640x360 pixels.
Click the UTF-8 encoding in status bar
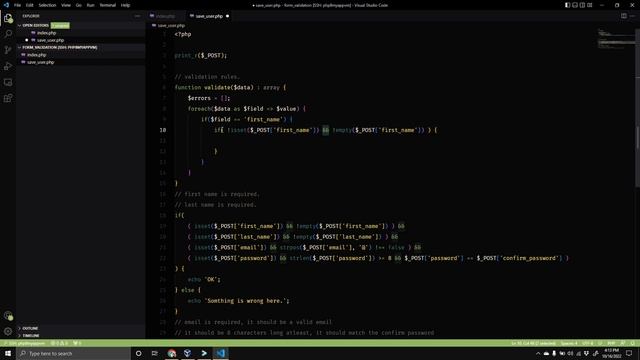click(x=587, y=343)
